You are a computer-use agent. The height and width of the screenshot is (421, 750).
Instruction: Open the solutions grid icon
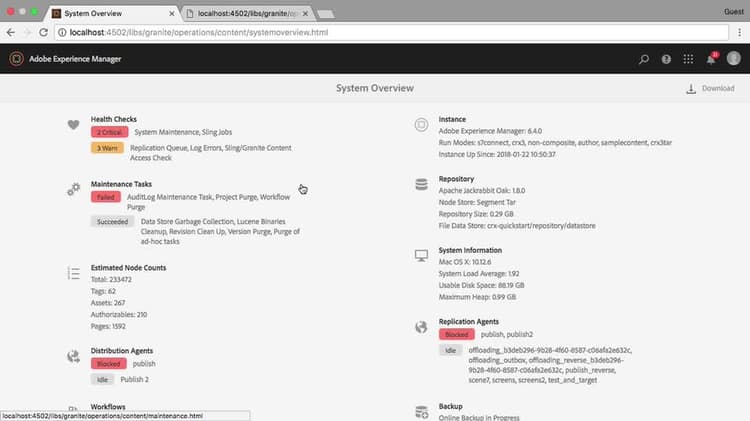688,59
